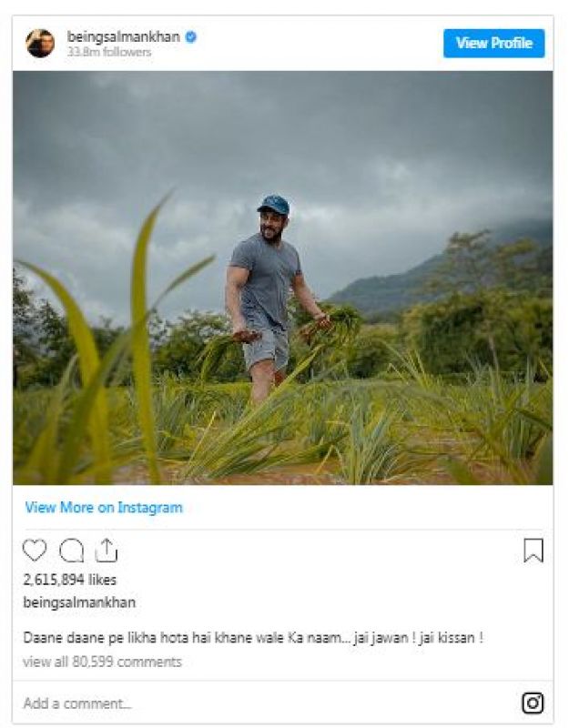The image size is (569, 728).
Task: Open the View More on Instagram link
Action: 104,508
